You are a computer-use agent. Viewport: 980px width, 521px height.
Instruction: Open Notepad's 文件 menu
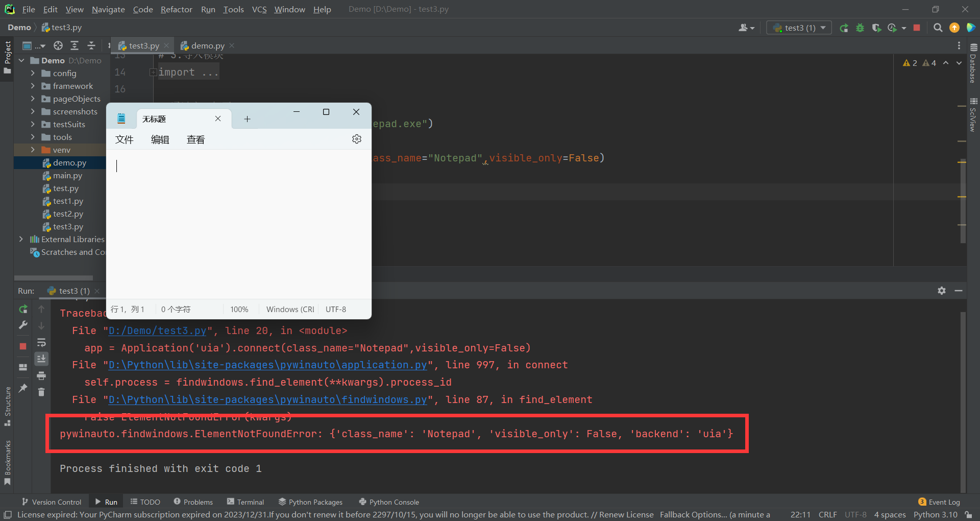pos(125,139)
